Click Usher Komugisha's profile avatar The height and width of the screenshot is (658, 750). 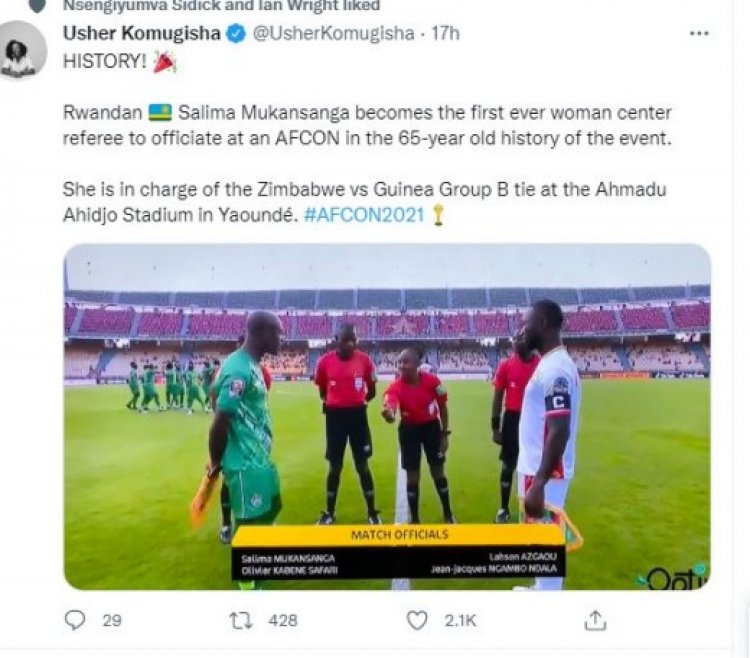pos(23,50)
